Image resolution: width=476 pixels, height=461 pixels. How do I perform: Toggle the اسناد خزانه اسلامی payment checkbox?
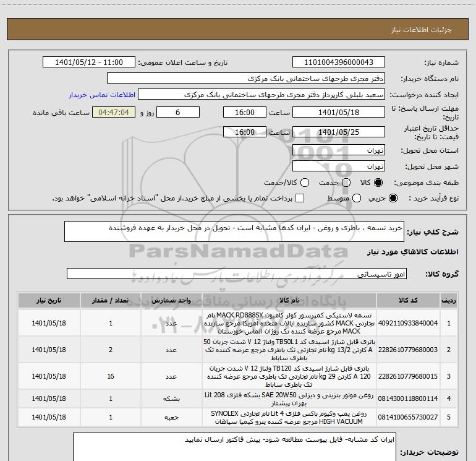pos(300,198)
